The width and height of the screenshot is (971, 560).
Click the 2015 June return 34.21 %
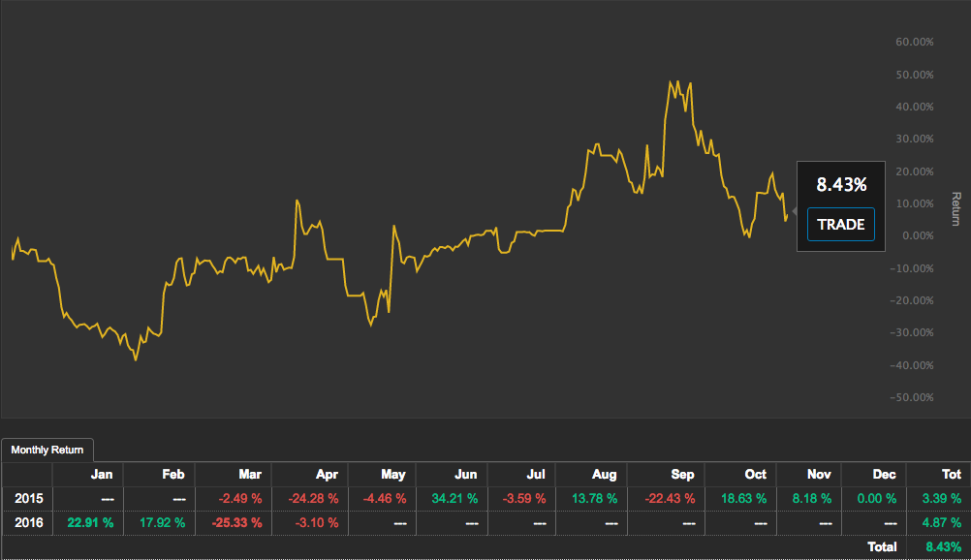pos(455,499)
